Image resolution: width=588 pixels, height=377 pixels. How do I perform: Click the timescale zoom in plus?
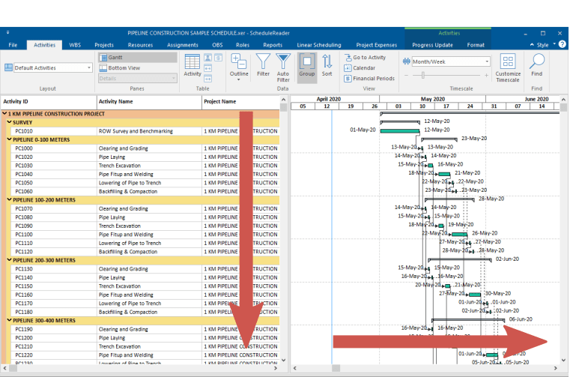[486, 76]
